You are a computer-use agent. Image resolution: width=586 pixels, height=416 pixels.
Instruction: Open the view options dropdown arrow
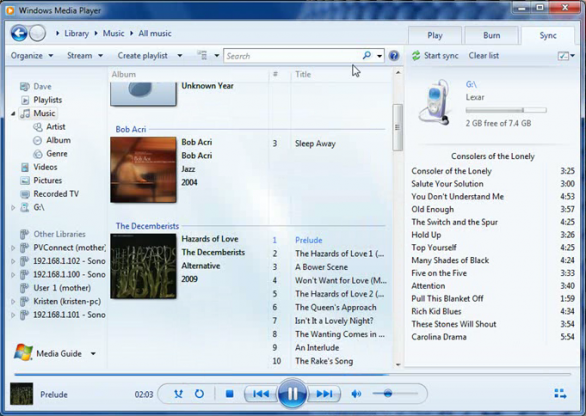(x=217, y=56)
